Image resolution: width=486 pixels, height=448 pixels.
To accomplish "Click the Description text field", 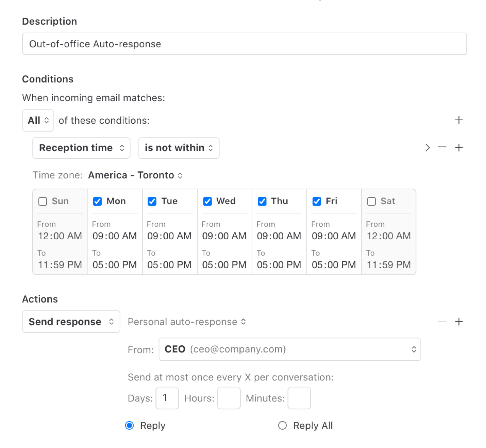I will 244,44.
